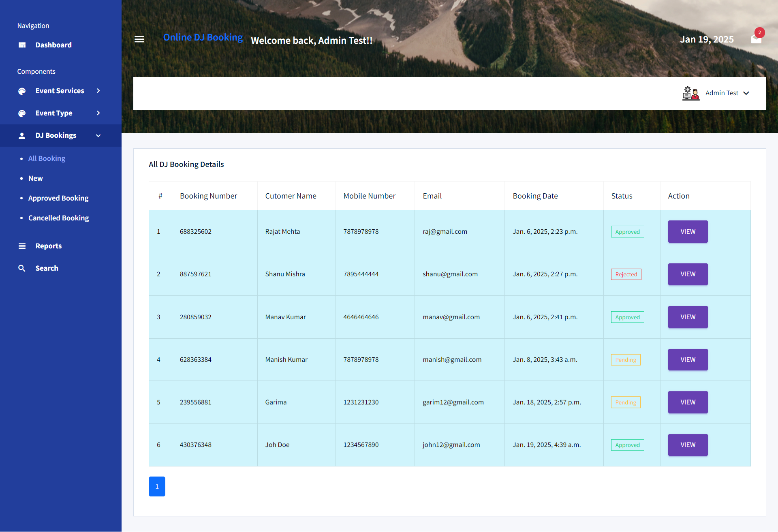Click the Event Services palette icon
This screenshot has width=778, height=532.
point(22,91)
